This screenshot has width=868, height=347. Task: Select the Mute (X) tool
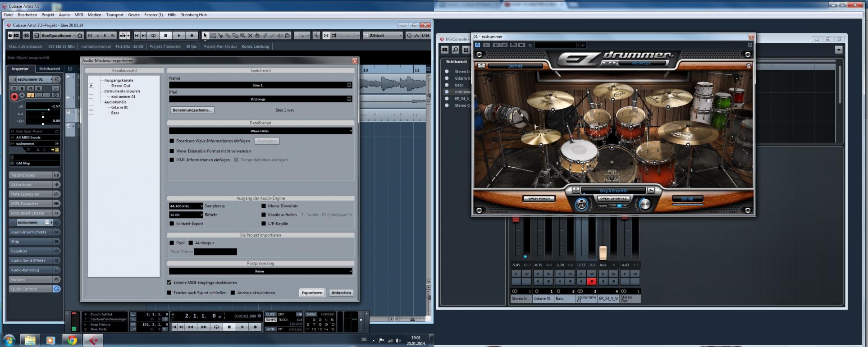250,36
